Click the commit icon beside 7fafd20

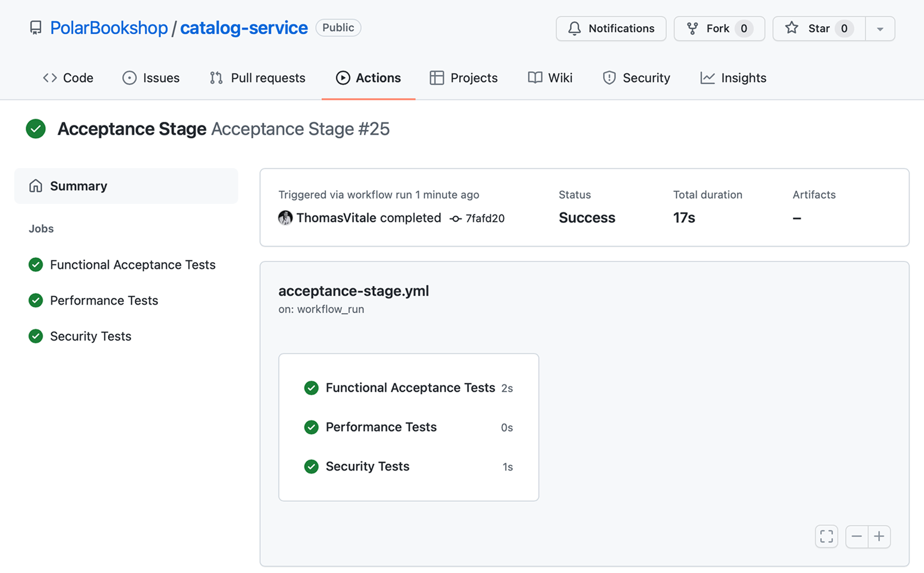[455, 219]
